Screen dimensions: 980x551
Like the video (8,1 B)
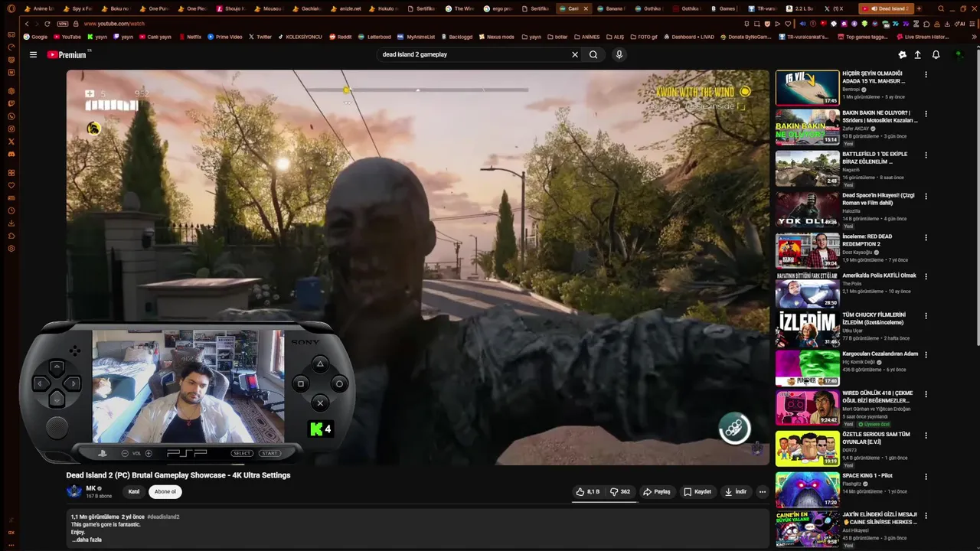588,492
